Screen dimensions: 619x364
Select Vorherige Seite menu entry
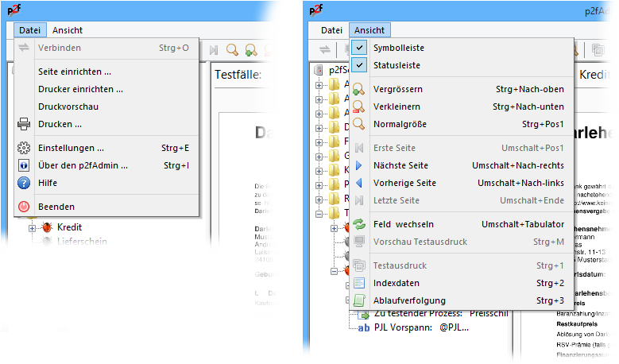coord(404,183)
